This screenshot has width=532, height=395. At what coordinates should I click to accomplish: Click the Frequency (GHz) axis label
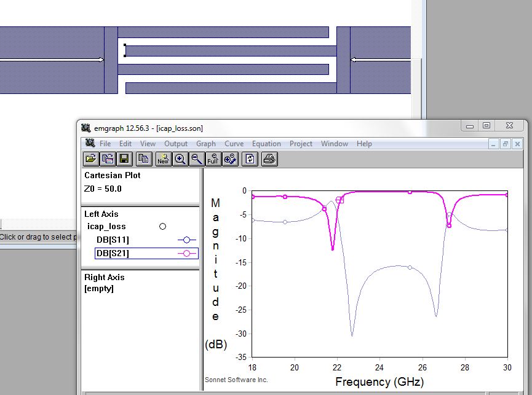379,381
